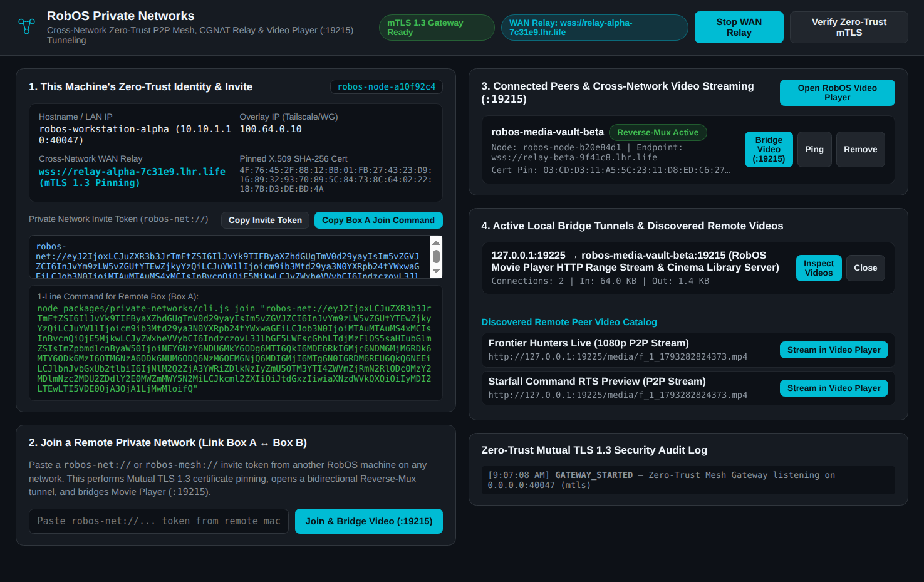Click the WAN Relay address status pill
Viewport: 924px width, 582px height.
pos(594,28)
